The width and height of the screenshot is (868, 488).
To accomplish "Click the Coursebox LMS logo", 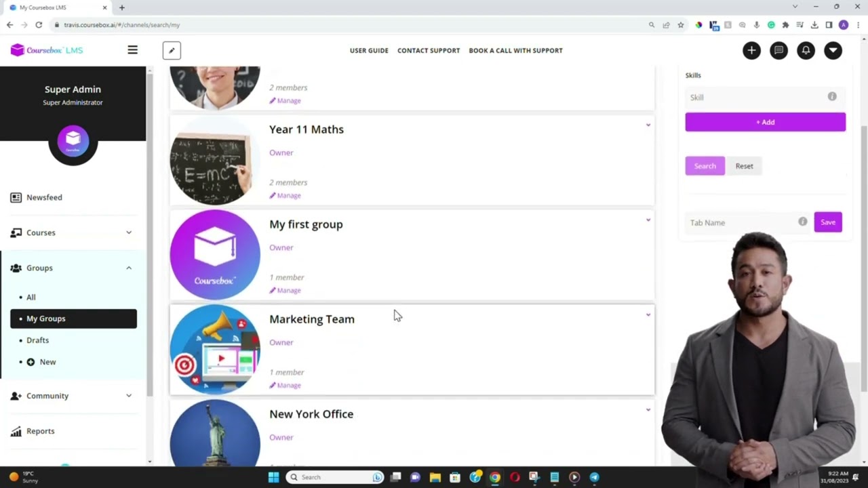I will [47, 50].
